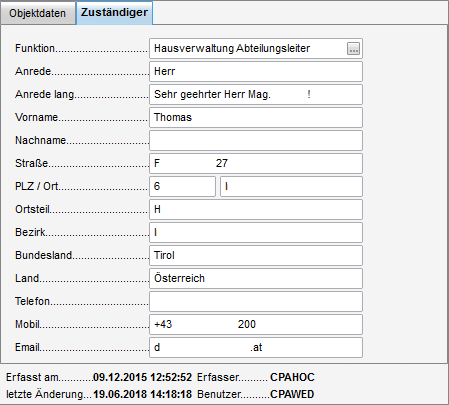Focus the Mobil number field
The width and height of the screenshot is (449, 405).
point(256,325)
